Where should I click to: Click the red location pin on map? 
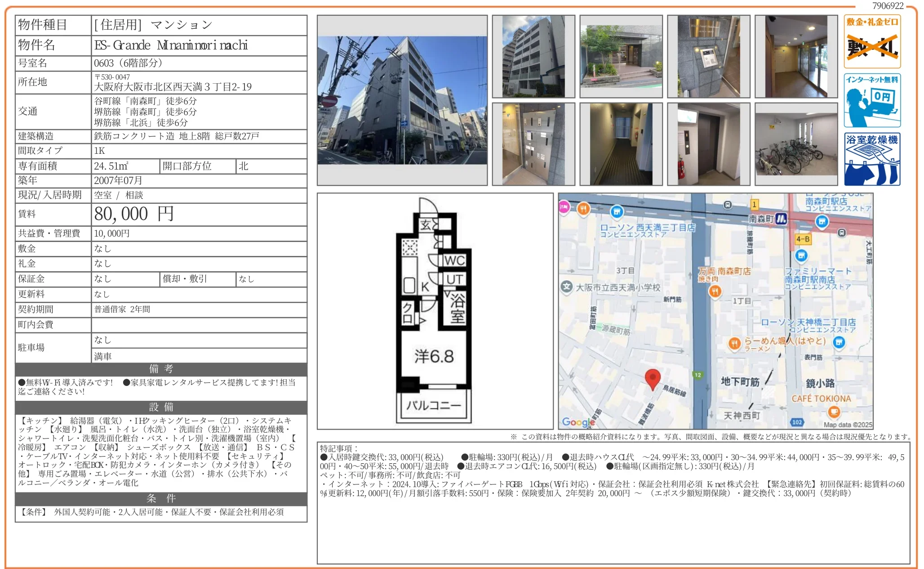(x=652, y=378)
